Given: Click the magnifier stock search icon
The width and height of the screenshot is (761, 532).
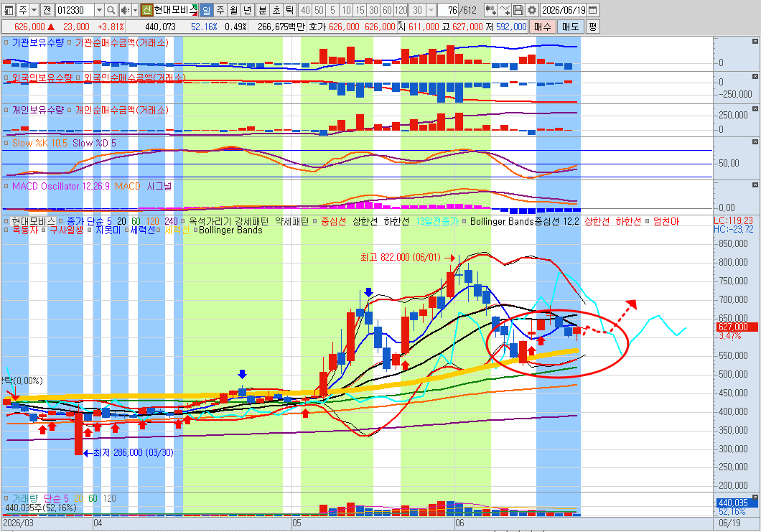Looking at the screenshot, I should (x=111, y=10).
